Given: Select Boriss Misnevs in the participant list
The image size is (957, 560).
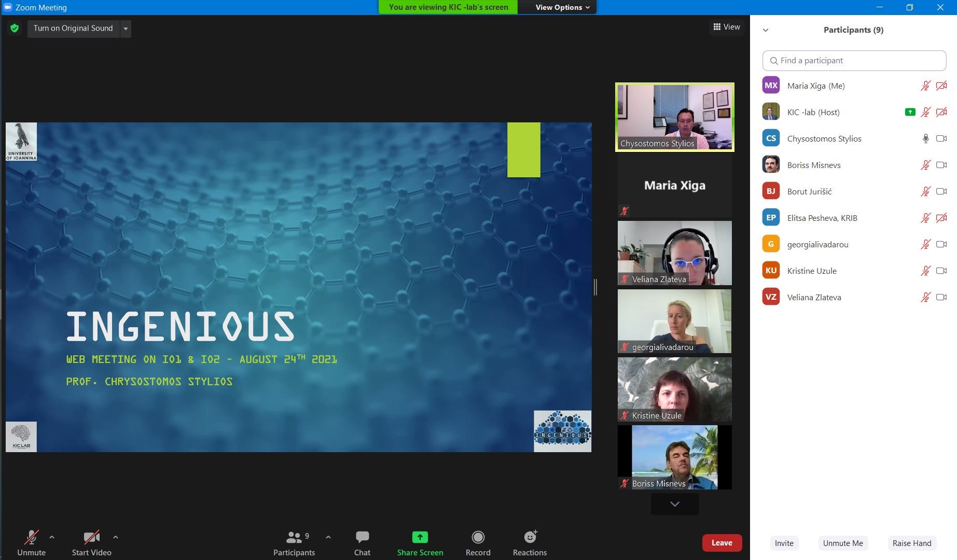Looking at the screenshot, I should (x=854, y=165).
